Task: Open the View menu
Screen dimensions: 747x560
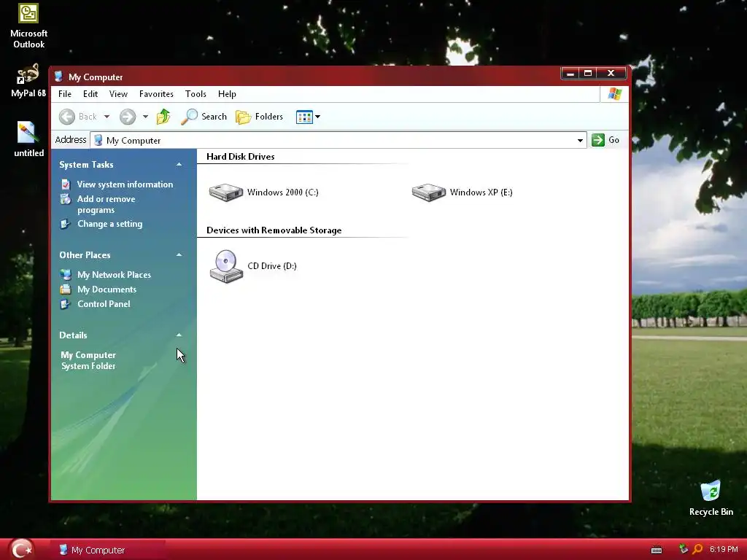Action: pyautogui.click(x=118, y=94)
